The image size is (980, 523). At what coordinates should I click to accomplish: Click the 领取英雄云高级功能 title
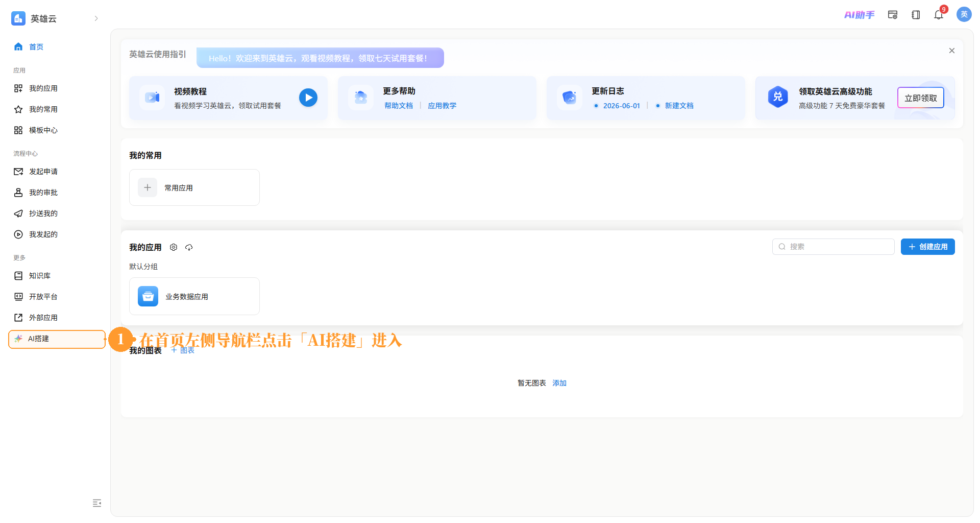point(836,91)
